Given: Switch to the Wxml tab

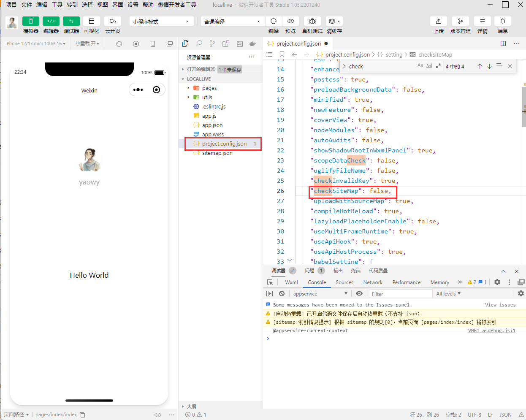Looking at the screenshot, I should click(291, 282).
